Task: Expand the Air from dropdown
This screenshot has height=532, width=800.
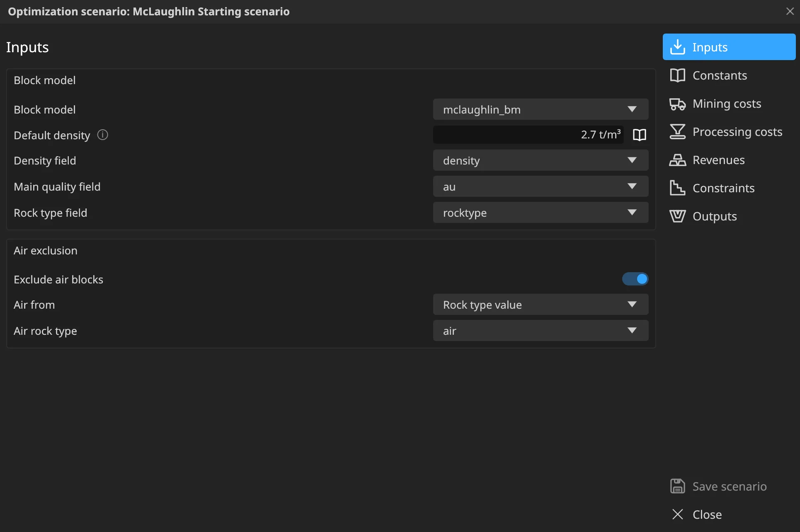Action: pos(541,305)
